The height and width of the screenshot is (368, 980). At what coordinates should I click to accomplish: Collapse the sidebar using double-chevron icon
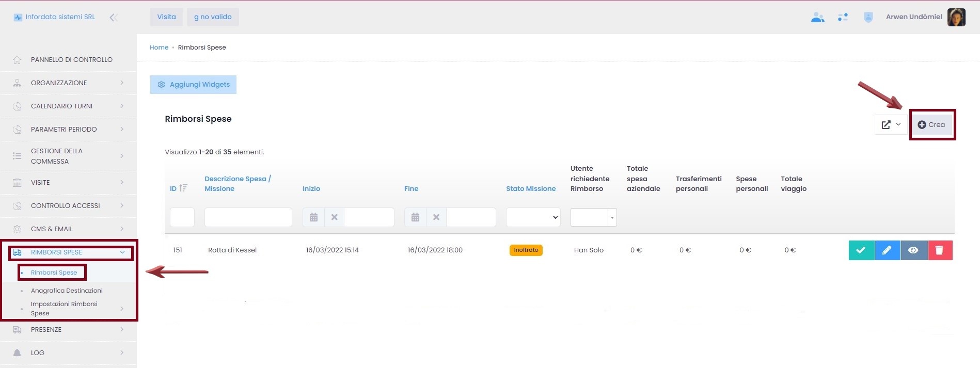(114, 18)
